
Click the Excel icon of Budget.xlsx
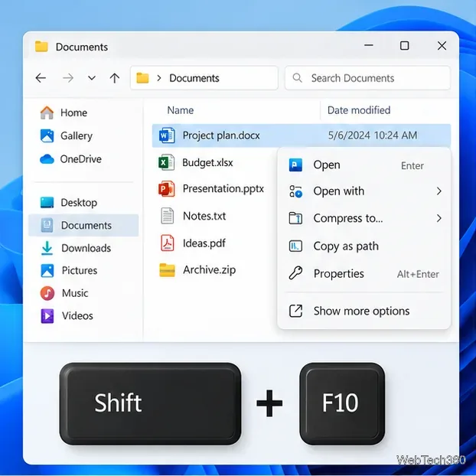click(166, 162)
